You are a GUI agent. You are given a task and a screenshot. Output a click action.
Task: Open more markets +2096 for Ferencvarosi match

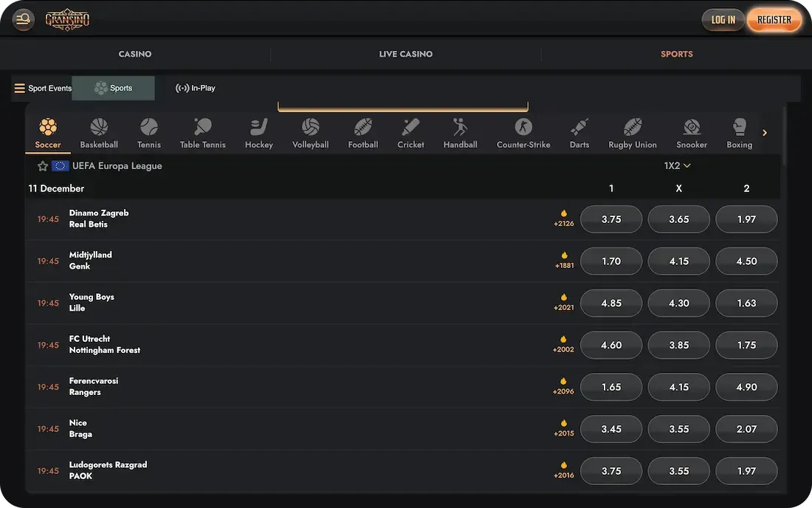(x=563, y=387)
